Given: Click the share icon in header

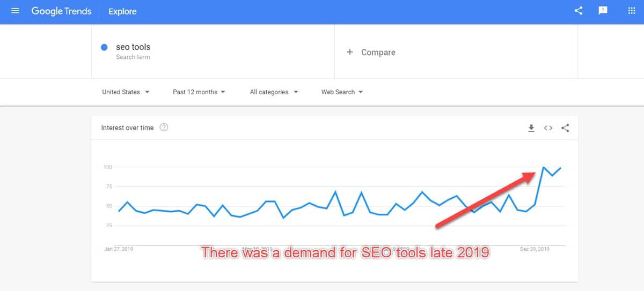Looking at the screenshot, I should pyautogui.click(x=579, y=11).
